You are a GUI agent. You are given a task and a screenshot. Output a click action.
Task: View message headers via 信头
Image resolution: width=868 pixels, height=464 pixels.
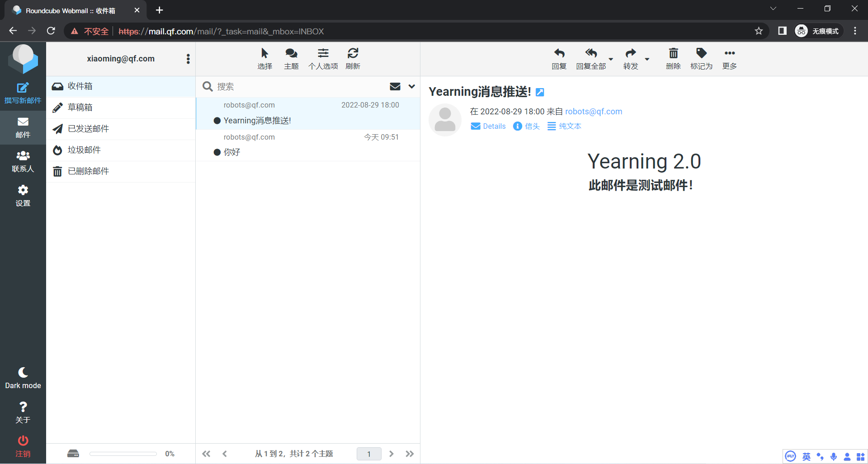pos(527,126)
